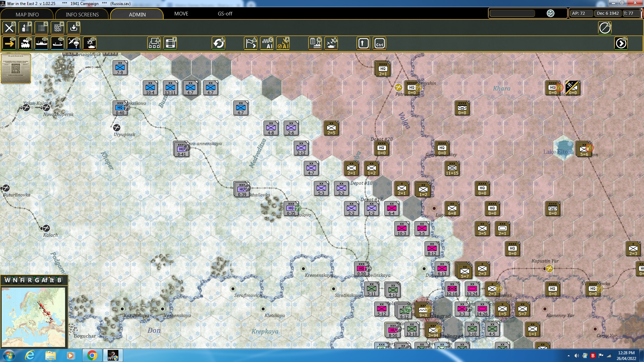Click the empty field in top bar

[x=512, y=13]
